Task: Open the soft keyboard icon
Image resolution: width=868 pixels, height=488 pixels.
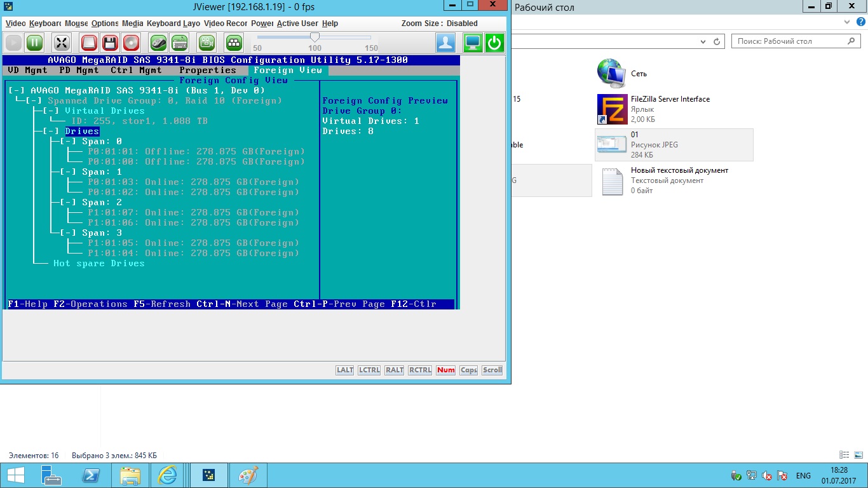Action: tap(180, 43)
